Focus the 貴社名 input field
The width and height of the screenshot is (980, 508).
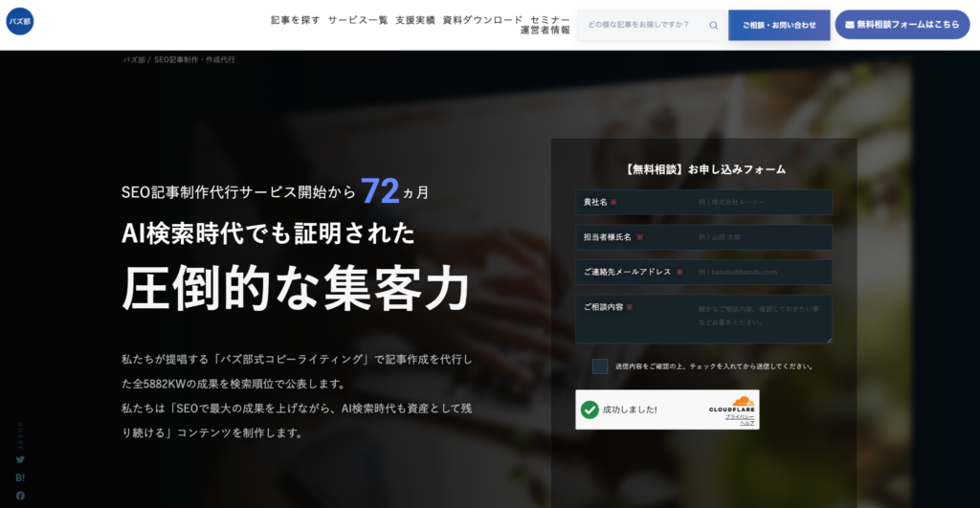point(703,203)
